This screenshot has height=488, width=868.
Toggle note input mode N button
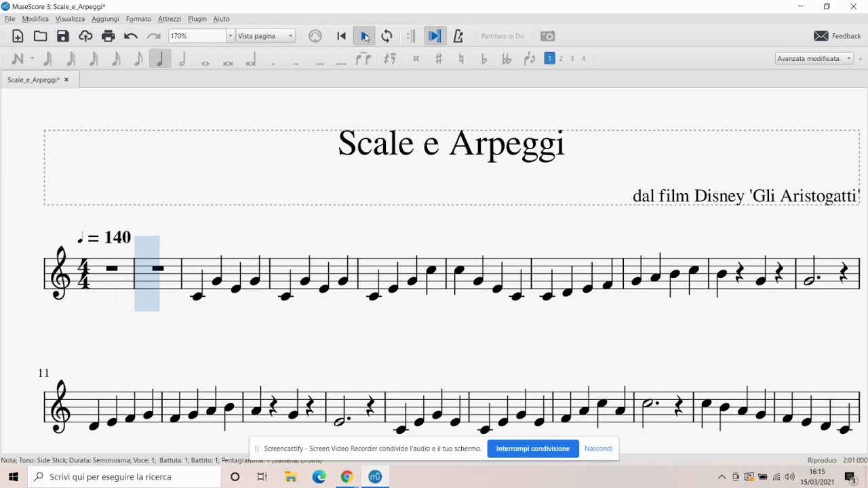[18, 59]
